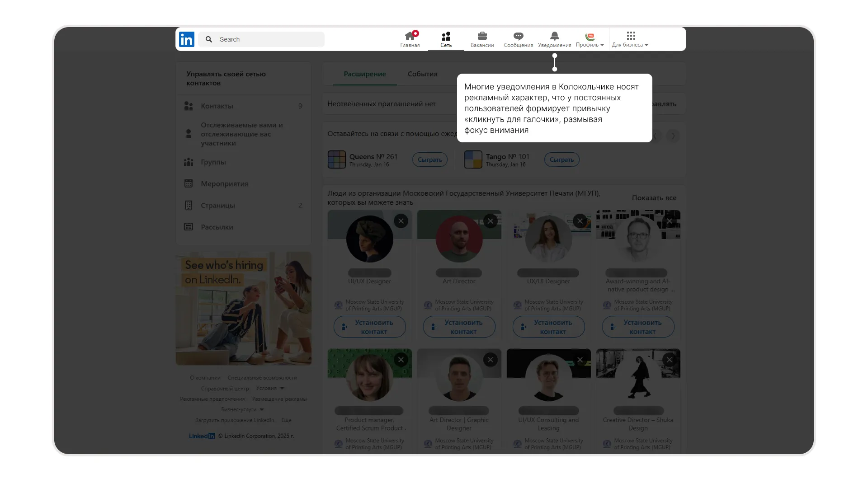Click the See who's hiring ad banner
Screen dimensions: 868x488
click(x=243, y=309)
